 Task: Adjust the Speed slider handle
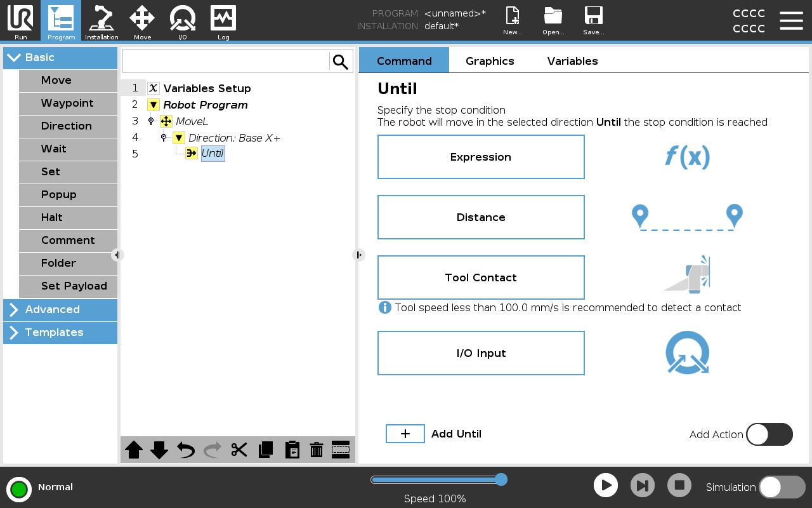(501, 479)
